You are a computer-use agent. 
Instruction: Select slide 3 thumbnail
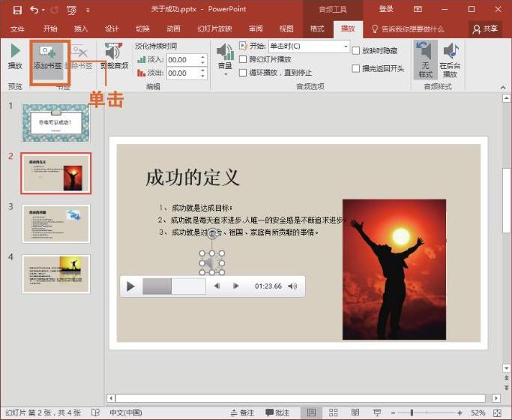point(55,223)
